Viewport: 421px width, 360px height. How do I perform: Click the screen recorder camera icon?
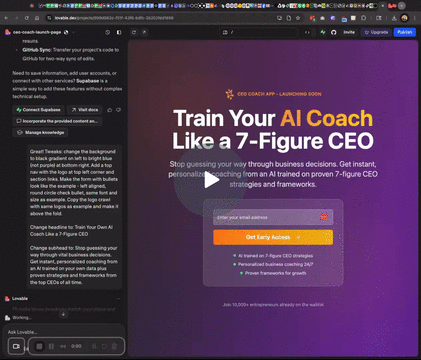[16, 346]
